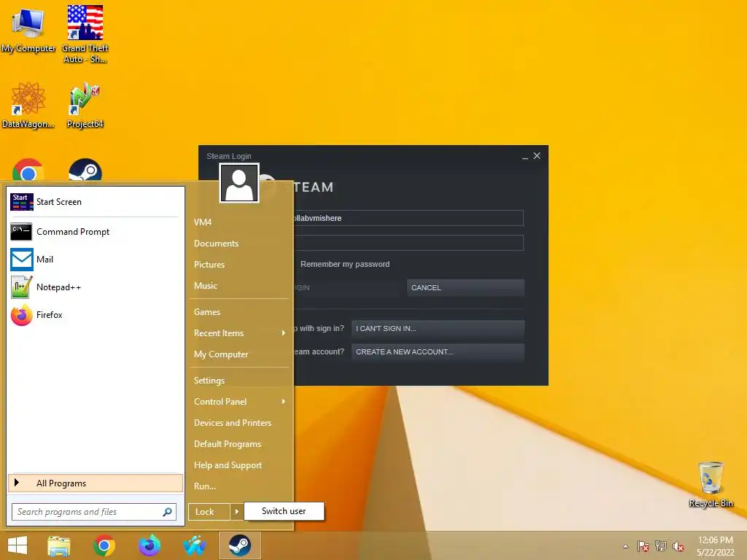Click the Steam password field
Viewport: 747px width, 560px height.
(x=409, y=243)
